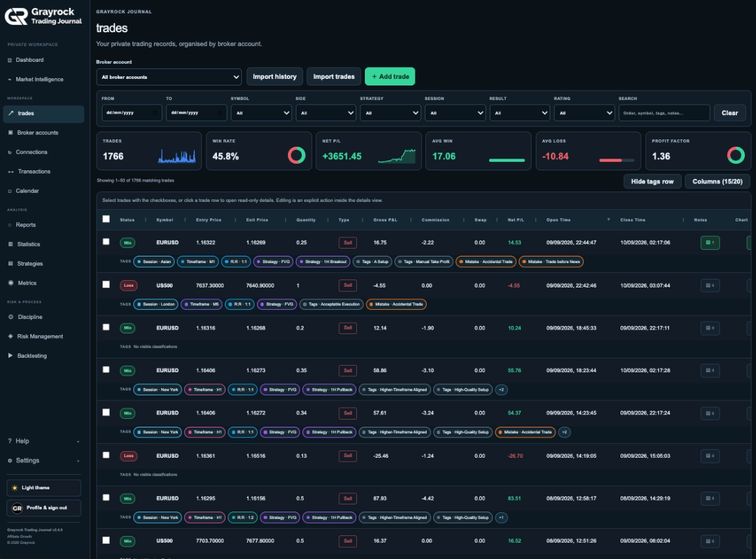The height and width of the screenshot is (559, 756).
Task: Click the Profit Factor donut chart
Action: coord(736,155)
